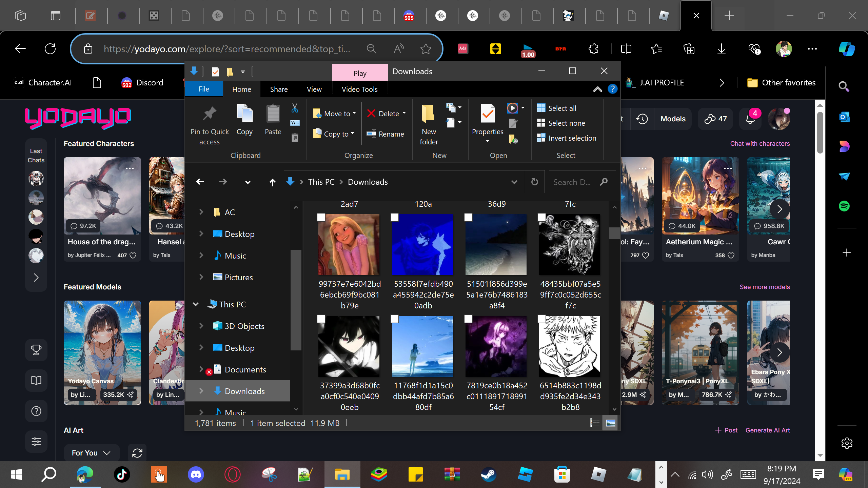The width and height of the screenshot is (868, 488).
Task: Click the Up one level arrow
Action: pyautogui.click(x=272, y=182)
